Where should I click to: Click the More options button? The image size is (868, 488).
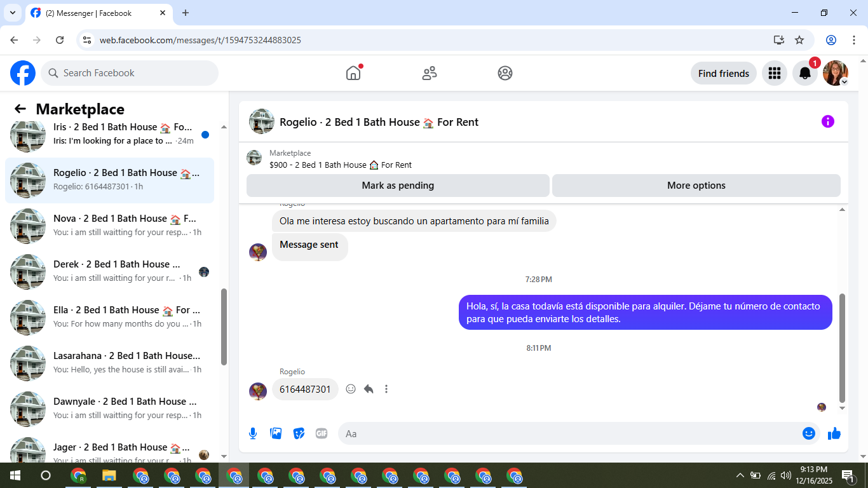tap(696, 186)
